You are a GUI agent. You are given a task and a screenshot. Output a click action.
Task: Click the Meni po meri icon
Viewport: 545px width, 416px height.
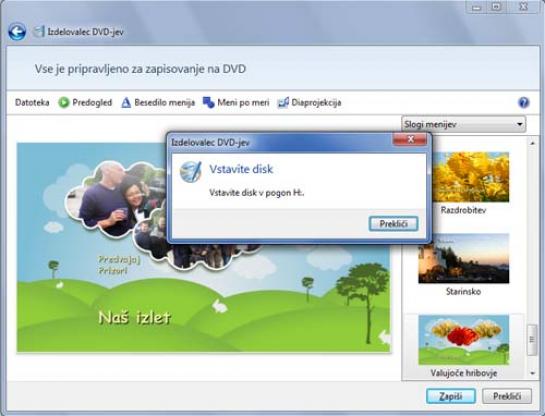(209, 103)
